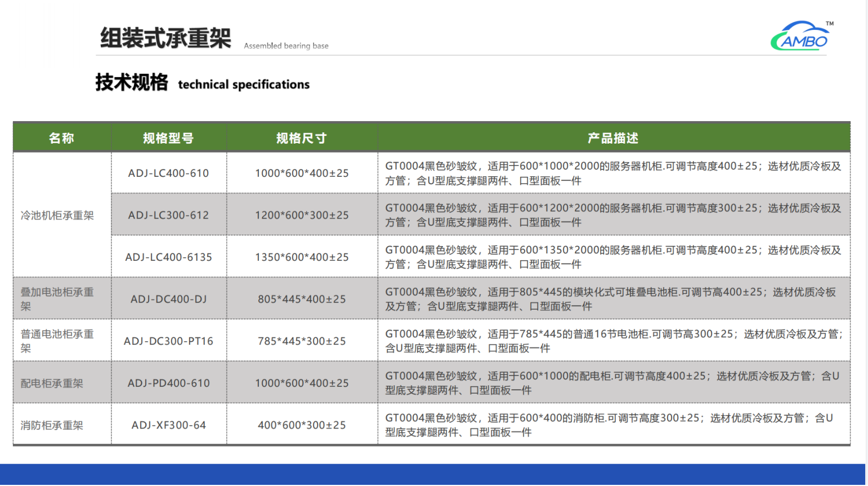
Task: Select the 冷池机柜承重架 name cell
Action: click(57, 215)
